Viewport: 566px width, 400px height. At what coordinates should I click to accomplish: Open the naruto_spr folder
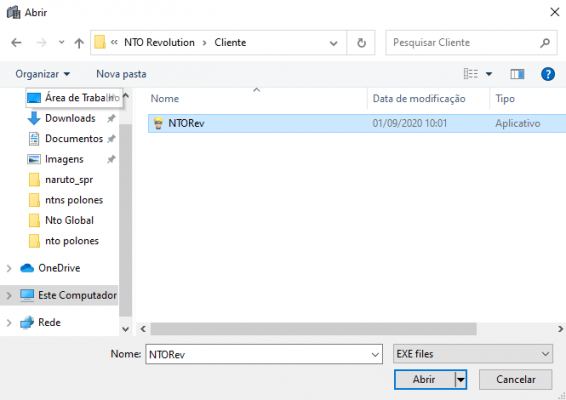[69, 179]
